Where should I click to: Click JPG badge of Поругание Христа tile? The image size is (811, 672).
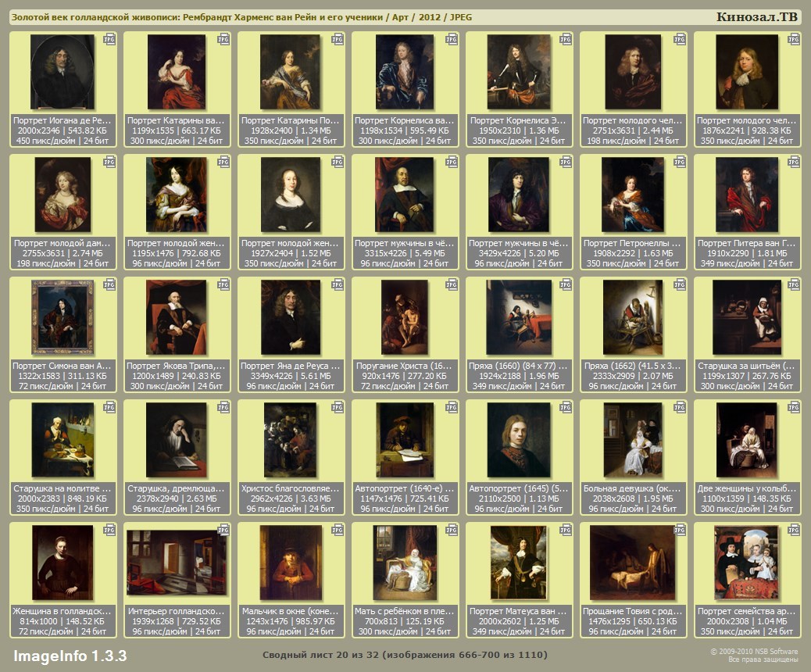point(452,284)
